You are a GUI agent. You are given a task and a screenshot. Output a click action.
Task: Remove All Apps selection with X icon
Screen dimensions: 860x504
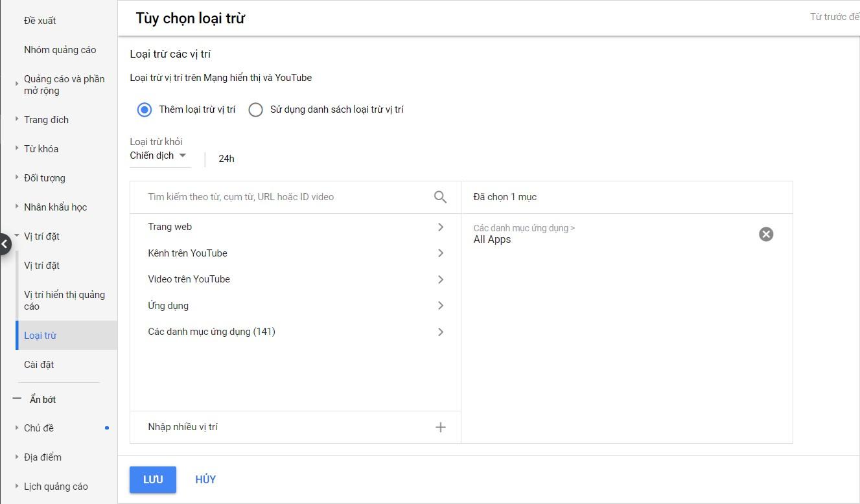(x=766, y=234)
